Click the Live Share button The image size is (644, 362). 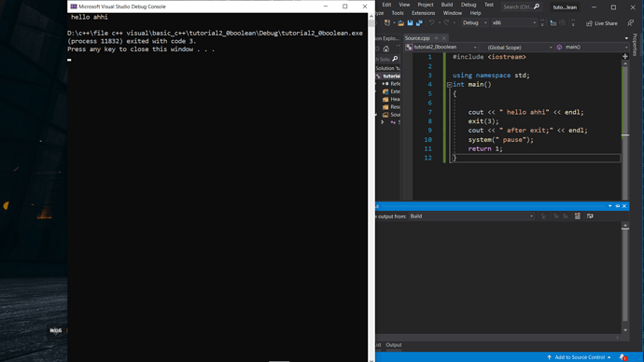tap(602, 23)
